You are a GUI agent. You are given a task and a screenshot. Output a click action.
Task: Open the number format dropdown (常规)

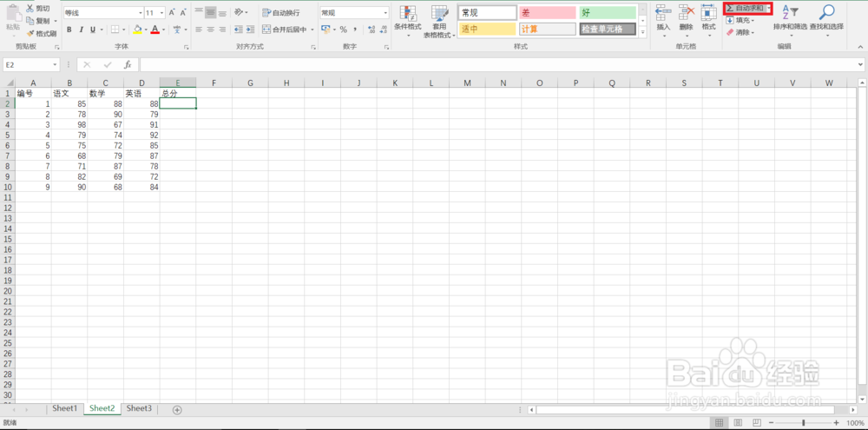[386, 13]
